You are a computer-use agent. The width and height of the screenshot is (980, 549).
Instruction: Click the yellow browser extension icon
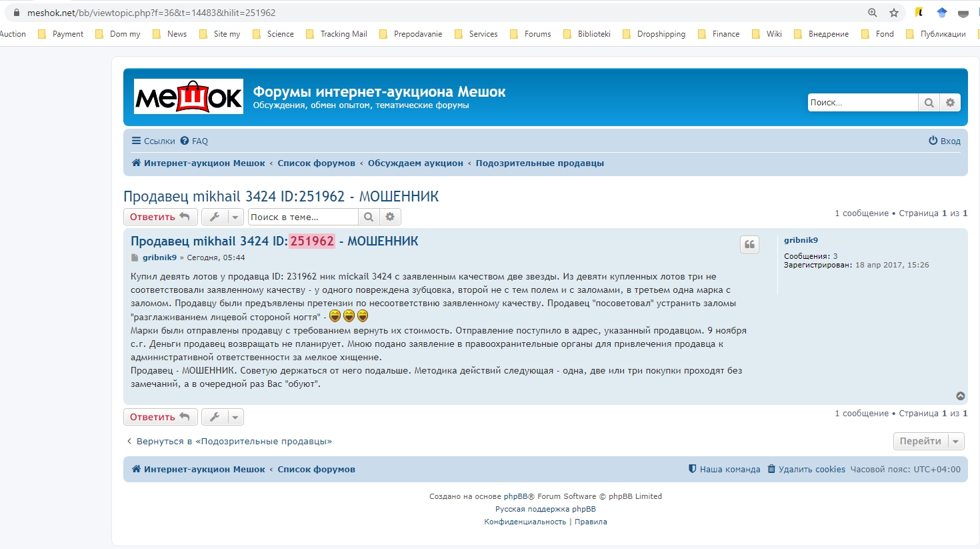pyautogui.click(x=920, y=13)
